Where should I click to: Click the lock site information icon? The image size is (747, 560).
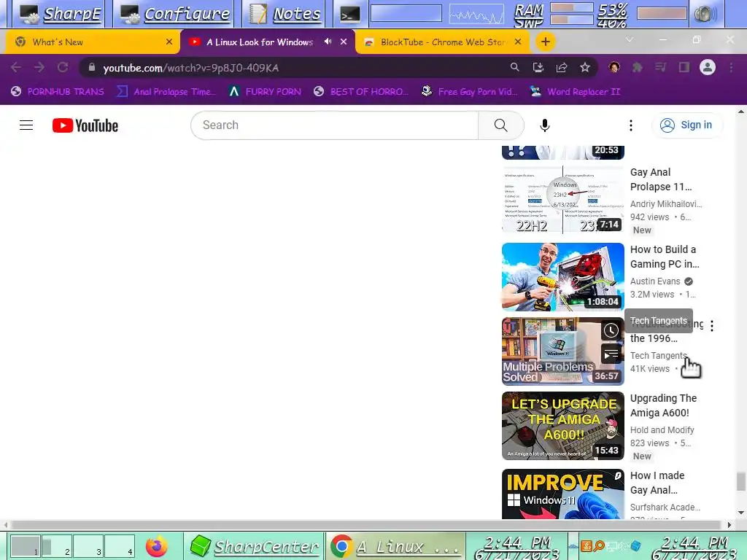click(x=92, y=67)
